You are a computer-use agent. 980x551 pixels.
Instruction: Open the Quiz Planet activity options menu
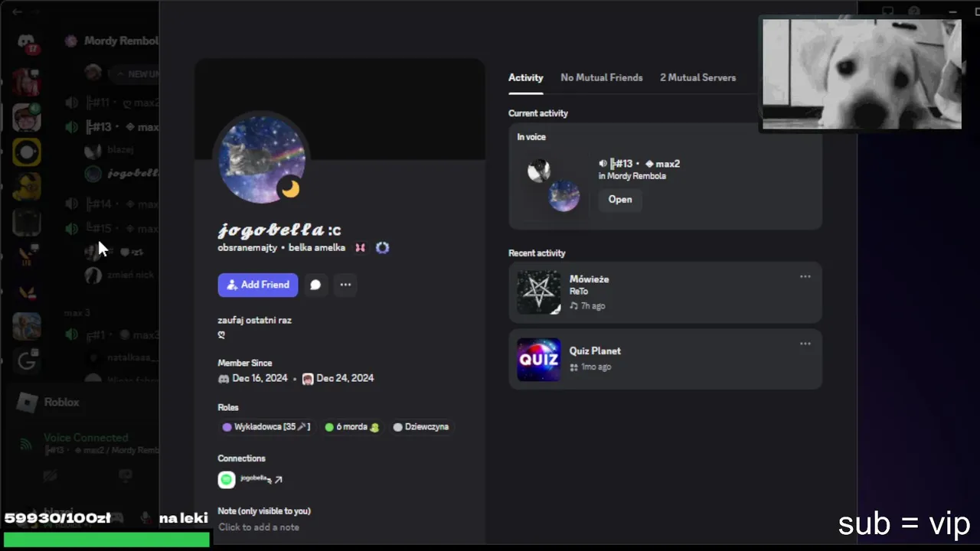(x=805, y=344)
